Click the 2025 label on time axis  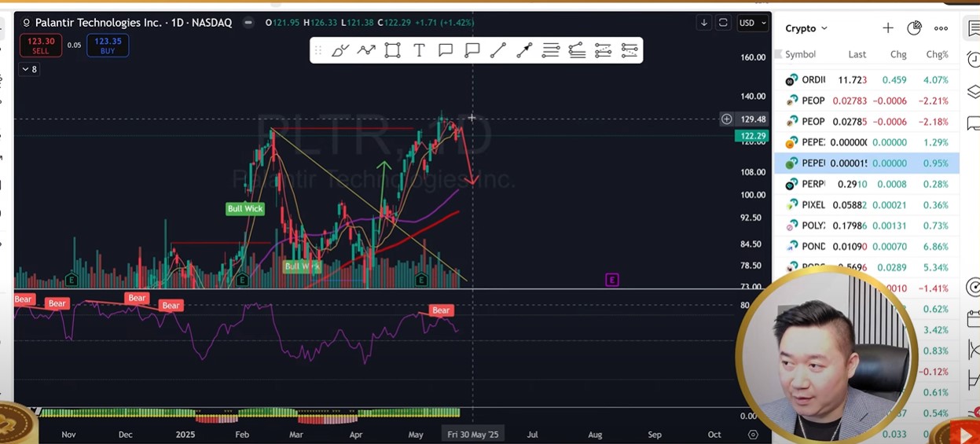pyautogui.click(x=185, y=435)
